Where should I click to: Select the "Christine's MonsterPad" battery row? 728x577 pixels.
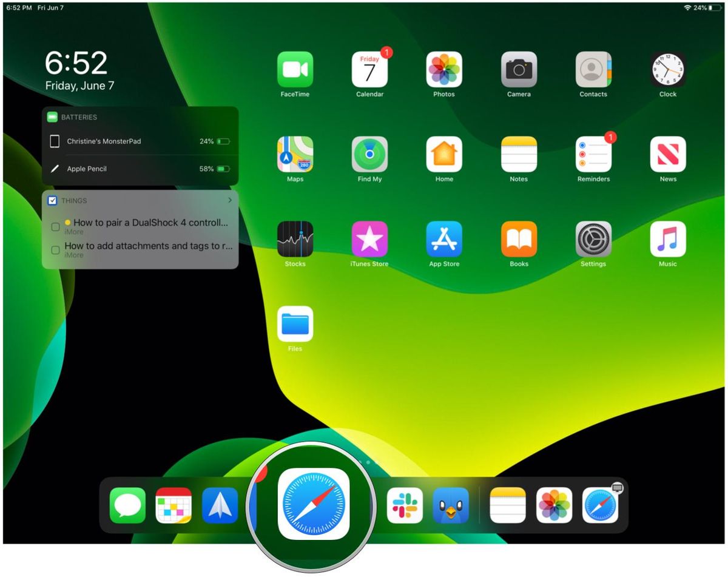pos(140,141)
